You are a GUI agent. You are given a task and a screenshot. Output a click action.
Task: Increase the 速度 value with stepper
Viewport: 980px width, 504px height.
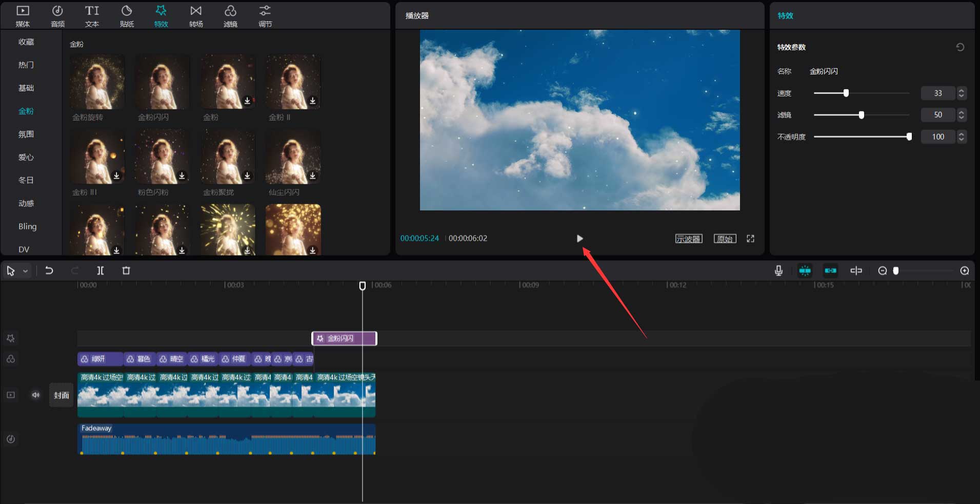(962, 90)
